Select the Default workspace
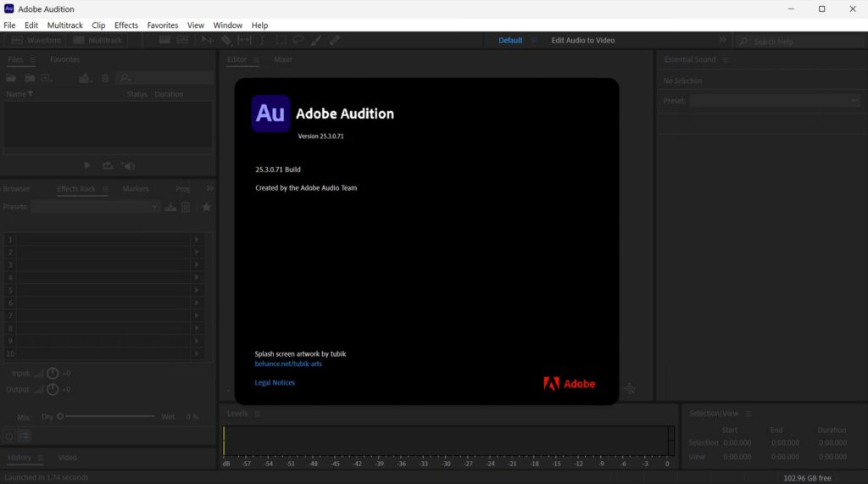 click(510, 41)
